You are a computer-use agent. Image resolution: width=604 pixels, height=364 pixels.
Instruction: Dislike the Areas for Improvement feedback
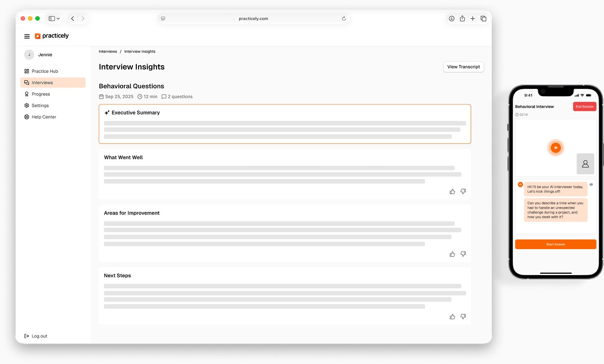tap(463, 254)
